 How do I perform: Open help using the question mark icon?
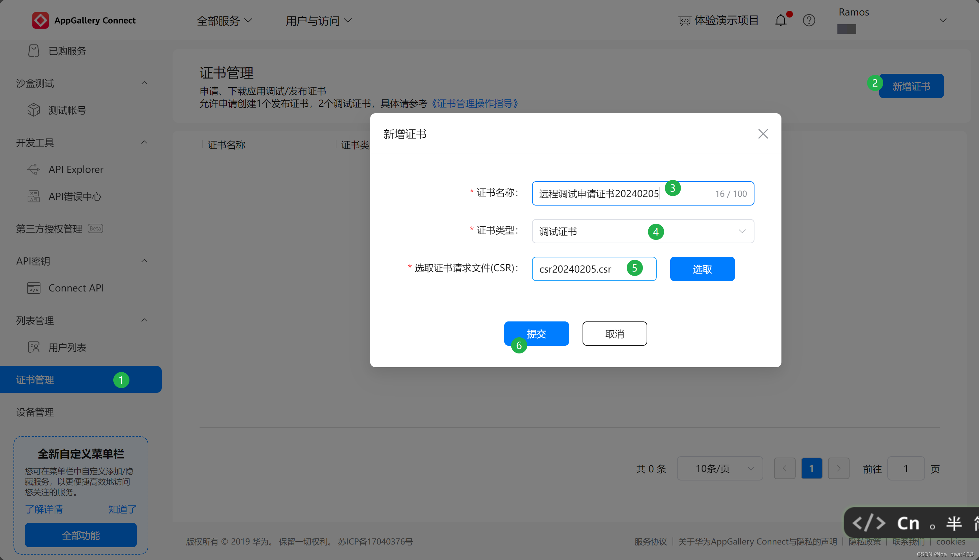click(809, 20)
